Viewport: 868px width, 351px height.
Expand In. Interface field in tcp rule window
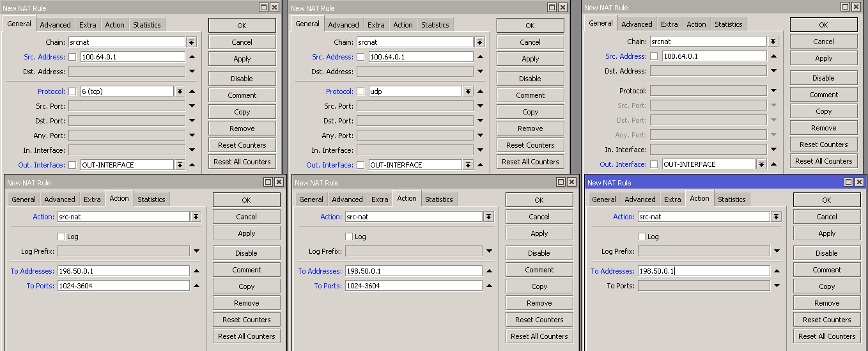pyautogui.click(x=192, y=150)
